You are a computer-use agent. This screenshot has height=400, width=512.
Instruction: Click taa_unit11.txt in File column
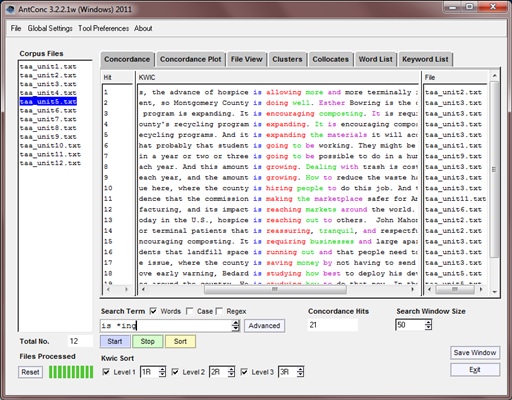coord(455,199)
